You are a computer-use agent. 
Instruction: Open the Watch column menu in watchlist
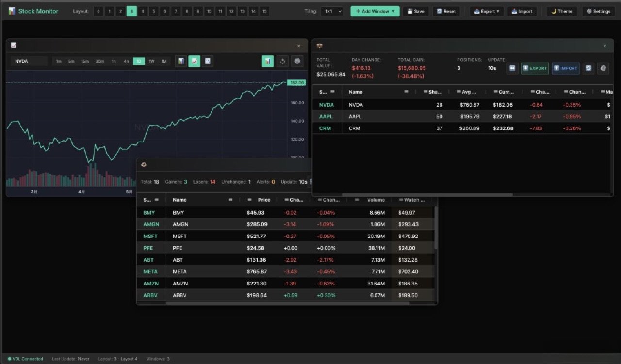[x=401, y=200]
